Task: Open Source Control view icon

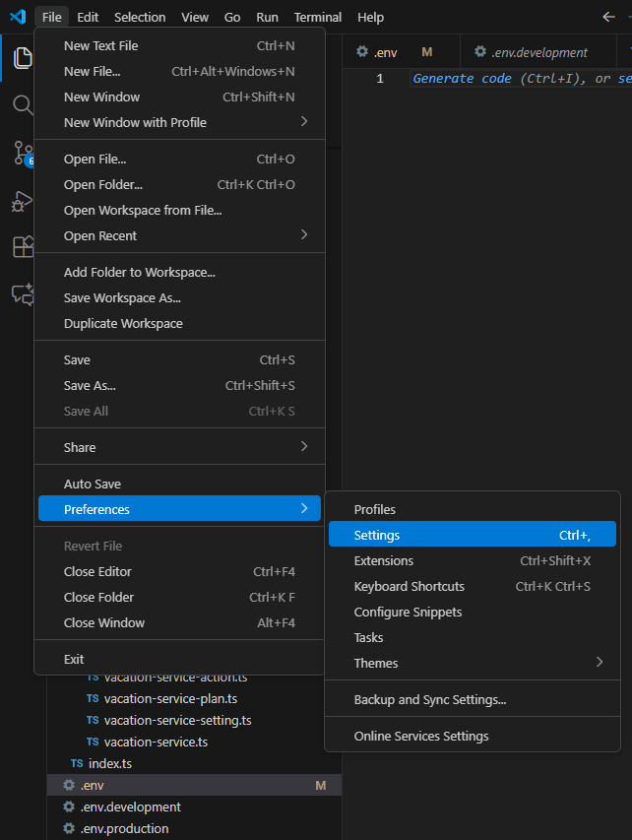Action: [22, 153]
